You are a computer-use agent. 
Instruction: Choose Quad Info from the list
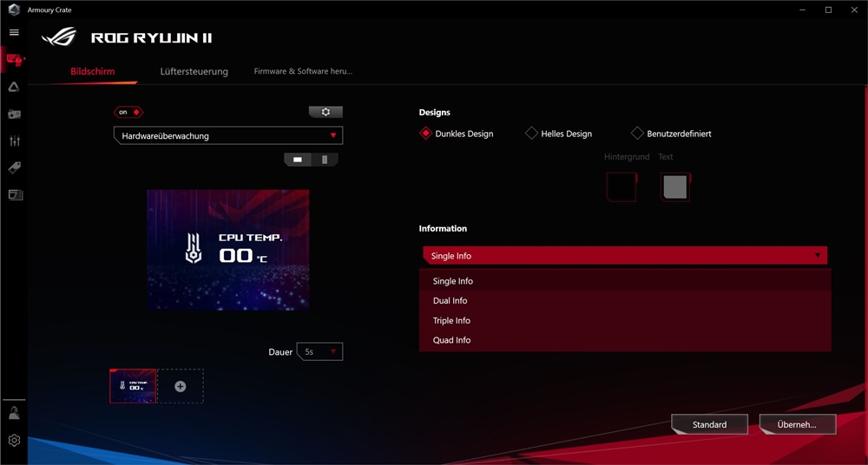pyautogui.click(x=625, y=340)
